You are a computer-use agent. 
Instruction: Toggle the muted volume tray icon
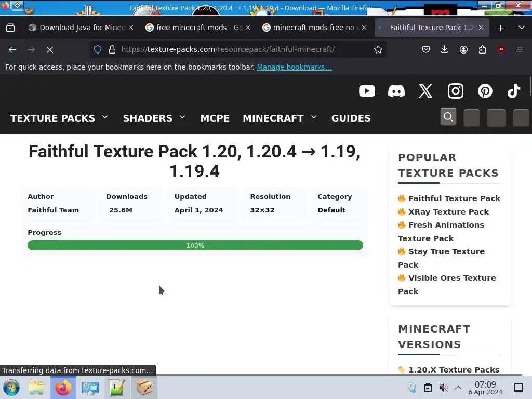pyautogui.click(x=443, y=388)
